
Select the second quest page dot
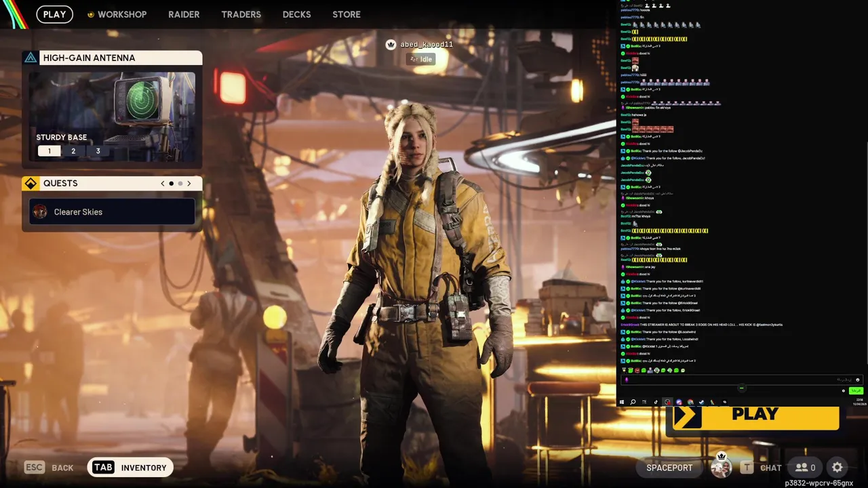coord(180,184)
